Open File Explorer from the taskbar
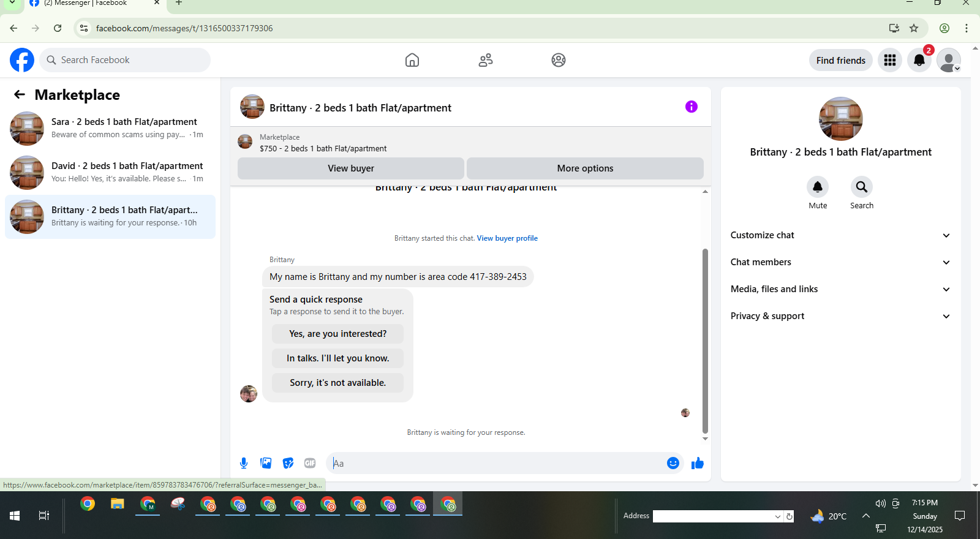The image size is (980, 539). coord(118,504)
